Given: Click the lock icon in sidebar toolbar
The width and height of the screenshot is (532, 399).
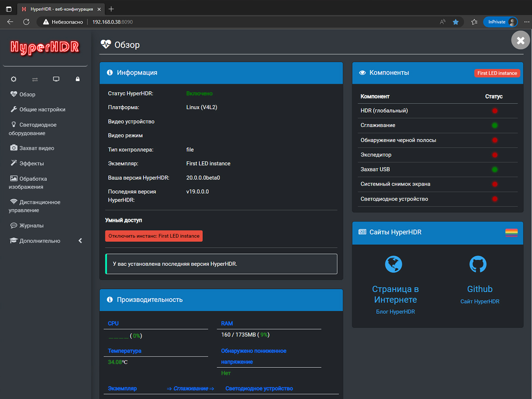Looking at the screenshot, I should [x=78, y=79].
